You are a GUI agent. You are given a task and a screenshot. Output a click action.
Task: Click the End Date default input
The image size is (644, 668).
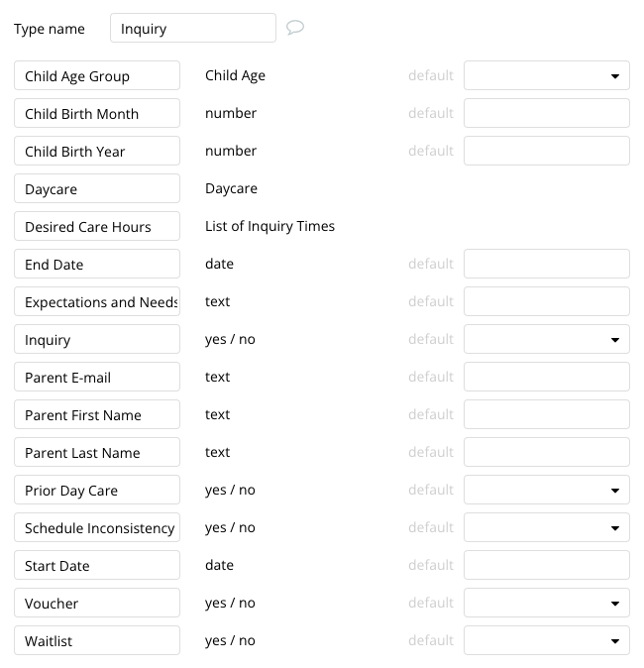(x=546, y=264)
